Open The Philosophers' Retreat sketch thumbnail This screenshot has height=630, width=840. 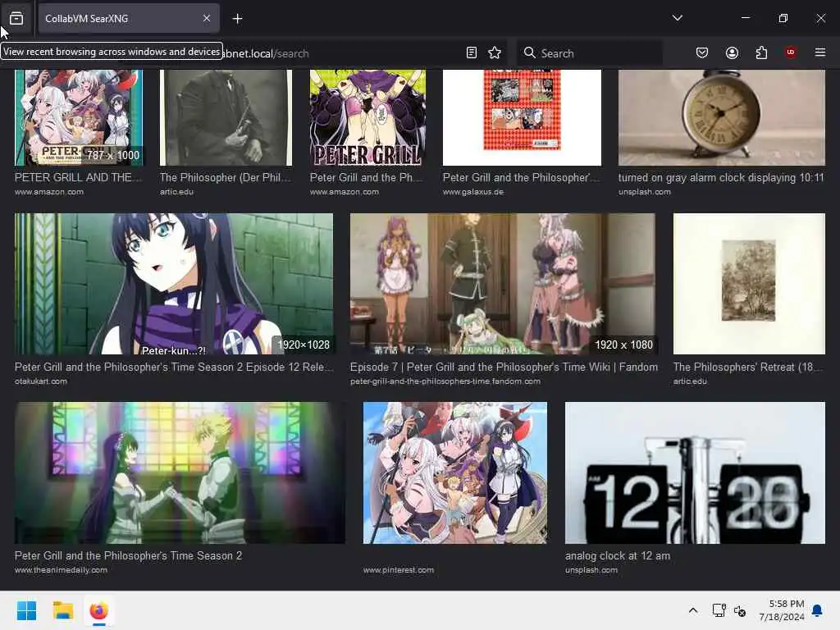(x=749, y=284)
